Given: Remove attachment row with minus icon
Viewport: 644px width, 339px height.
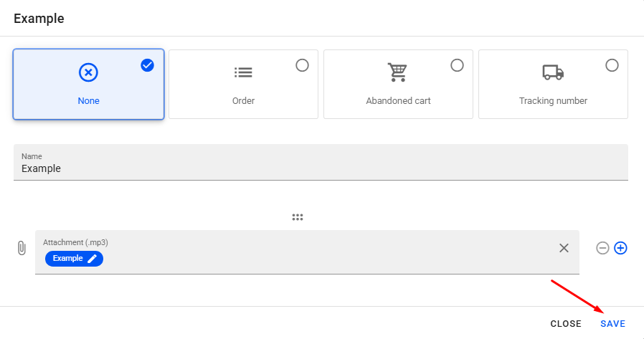Looking at the screenshot, I should click(x=603, y=248).
